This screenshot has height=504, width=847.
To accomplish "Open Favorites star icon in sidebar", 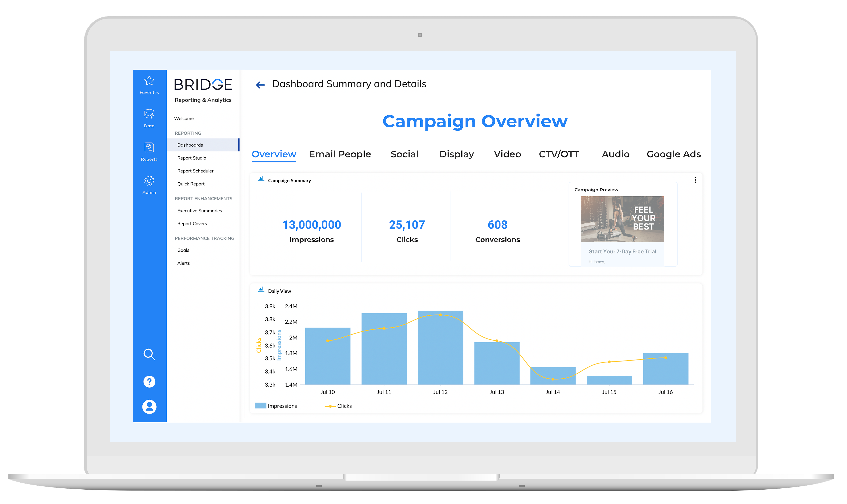I will [x=149, y=81].
